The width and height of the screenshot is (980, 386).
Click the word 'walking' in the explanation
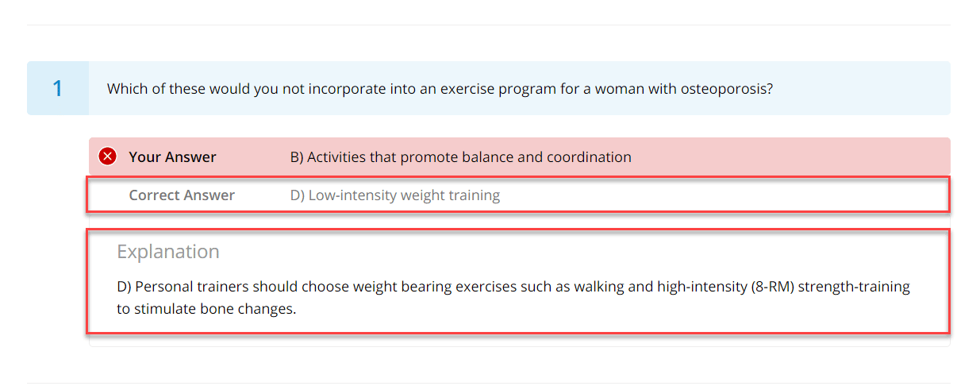tap(599, 286)
